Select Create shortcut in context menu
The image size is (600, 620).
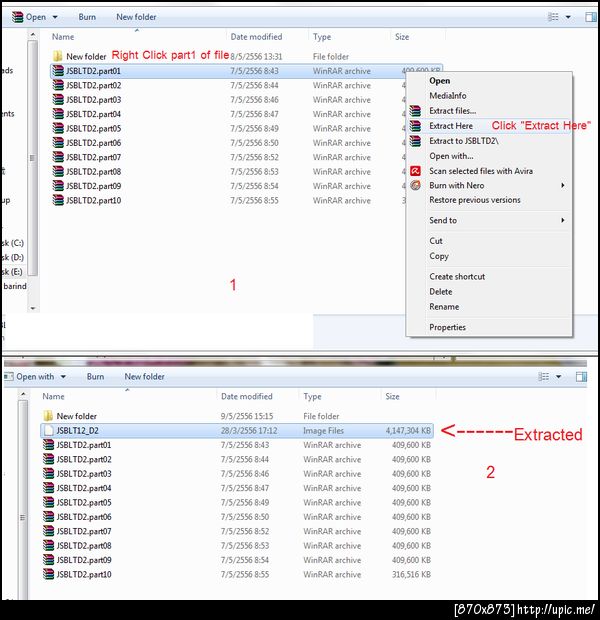pyautogui.click(x=457, y=276)
